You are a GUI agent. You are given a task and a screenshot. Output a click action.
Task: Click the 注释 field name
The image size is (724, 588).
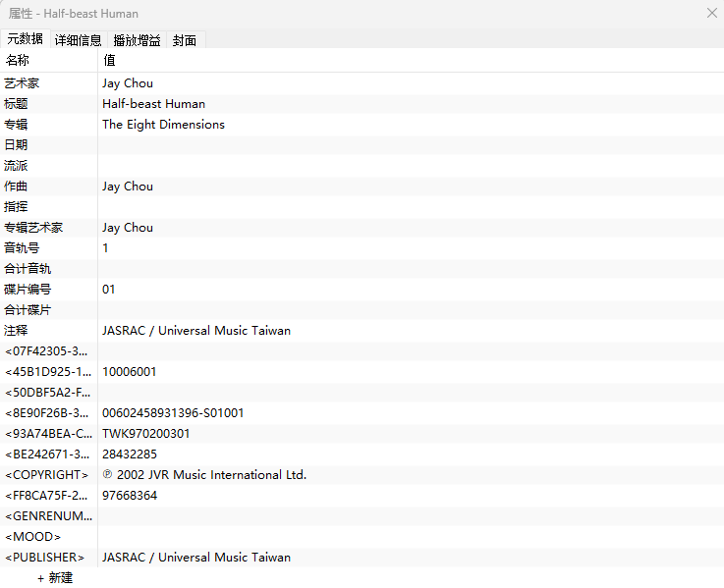click(x=16, y=331)
